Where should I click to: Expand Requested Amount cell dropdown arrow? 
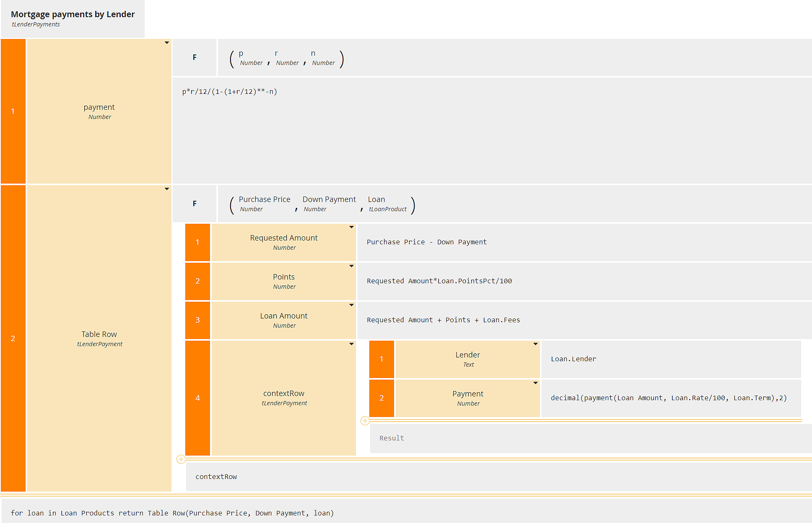point(351,227)
